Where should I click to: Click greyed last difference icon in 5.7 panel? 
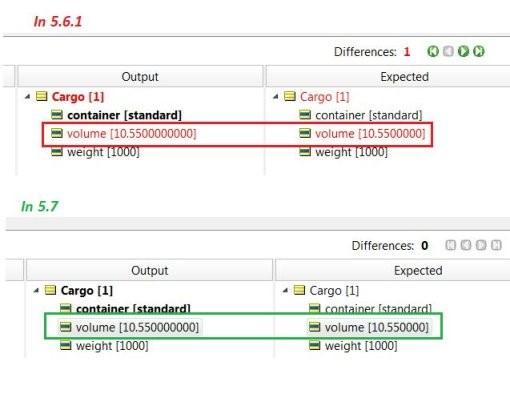pos(496,245)
